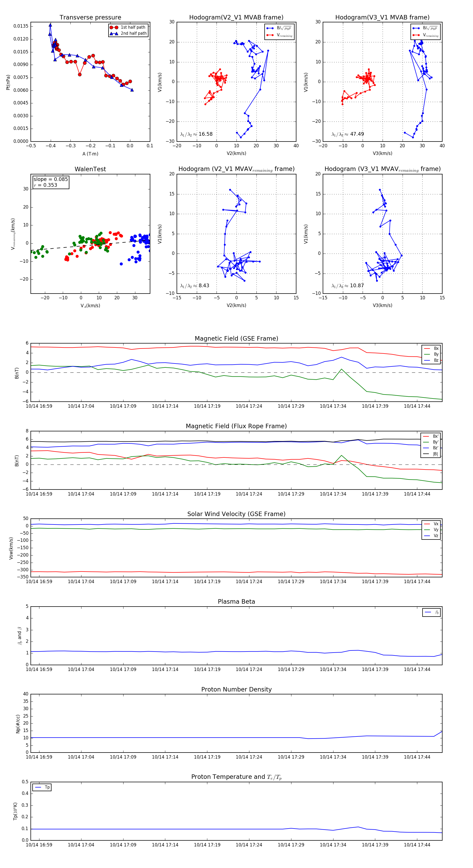The width and height of the screenshot is (473, 868).
Task: Click the 'Pt(nPa)' y-axis label
Action: 8,82
